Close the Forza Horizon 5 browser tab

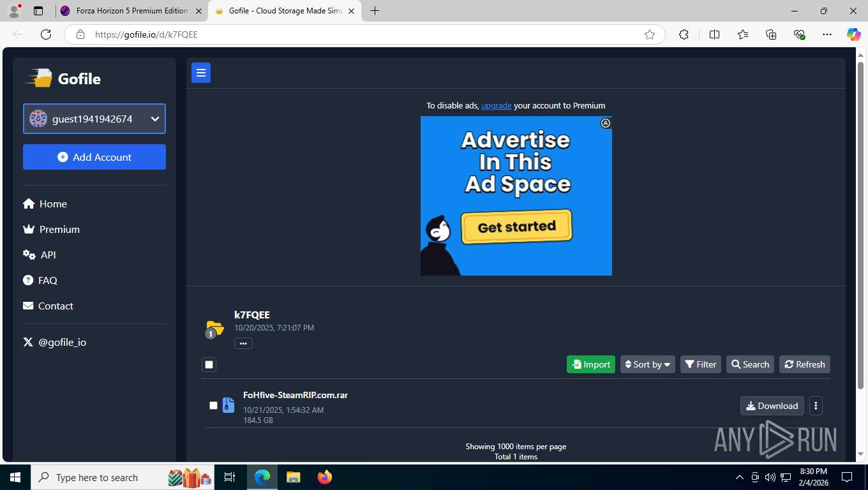click(x=198, y=11)
